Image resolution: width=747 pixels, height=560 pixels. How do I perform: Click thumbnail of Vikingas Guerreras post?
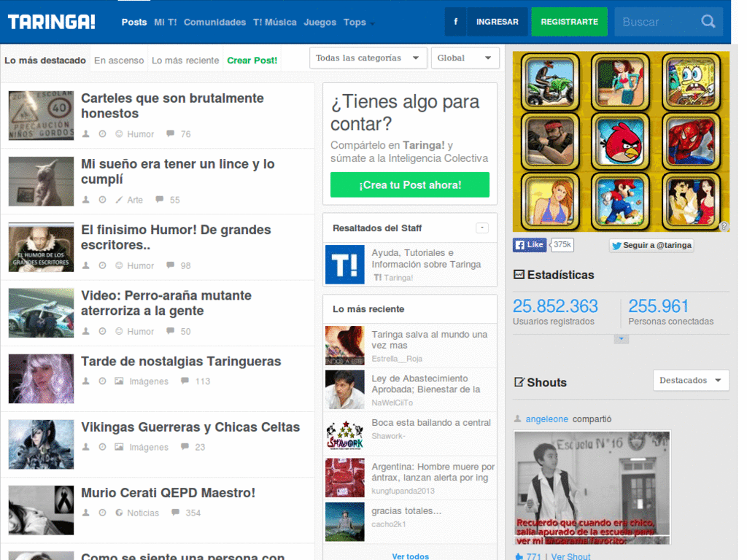[x=41, y=444]
